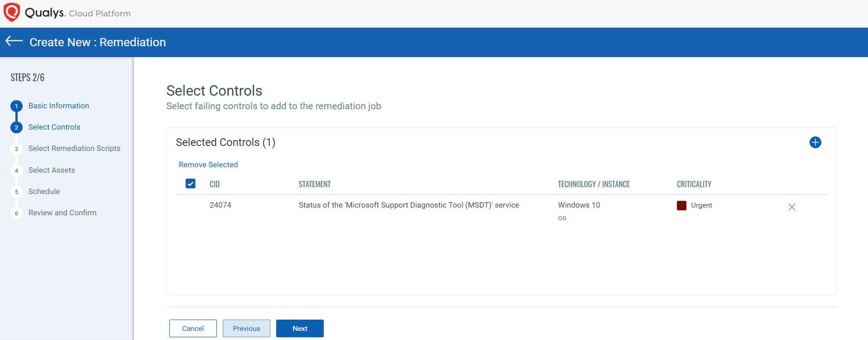Open the Basic Information step
The height and width of the screenshot is (340, 868).
[x=59, y=106]
